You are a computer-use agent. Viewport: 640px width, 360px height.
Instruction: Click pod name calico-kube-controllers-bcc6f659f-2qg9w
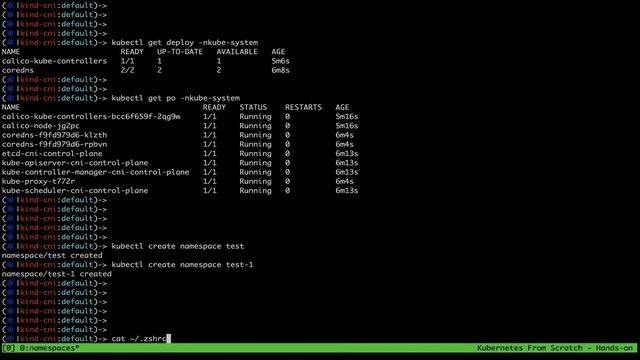point(91,116)
